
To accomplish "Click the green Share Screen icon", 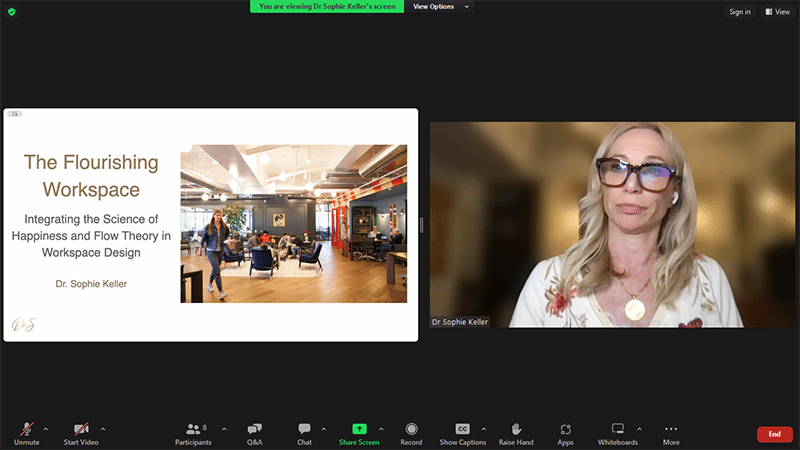I will 359,430.
